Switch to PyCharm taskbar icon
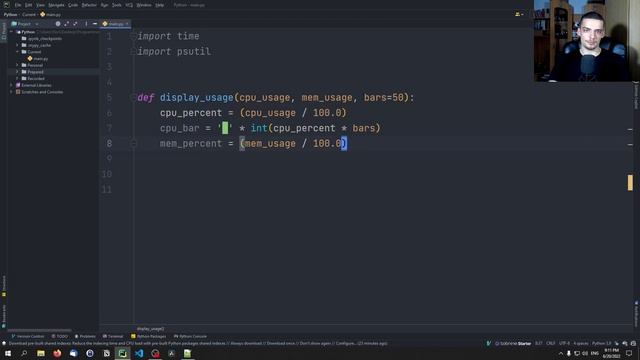Screen dimensions: 640x360 [122, 353]
